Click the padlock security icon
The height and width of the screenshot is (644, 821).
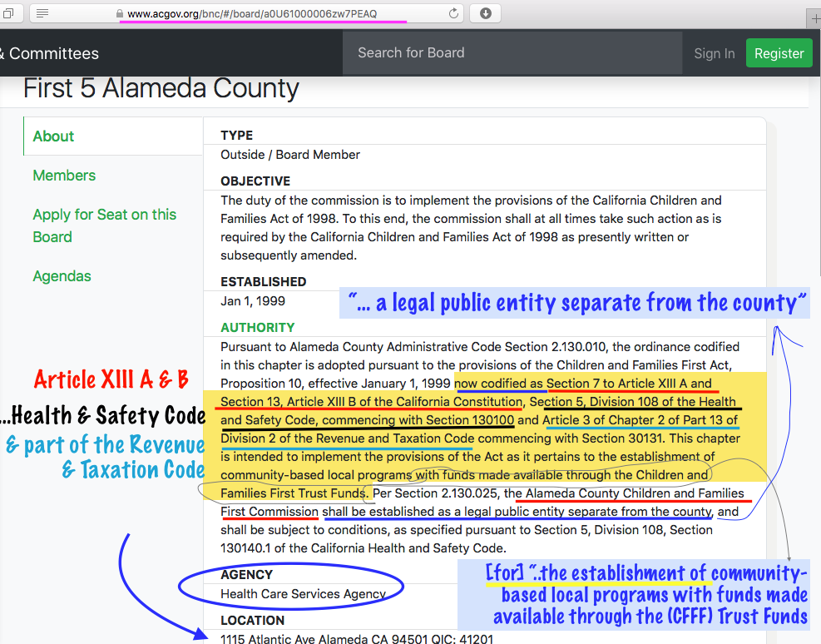[x=120, y=14]
